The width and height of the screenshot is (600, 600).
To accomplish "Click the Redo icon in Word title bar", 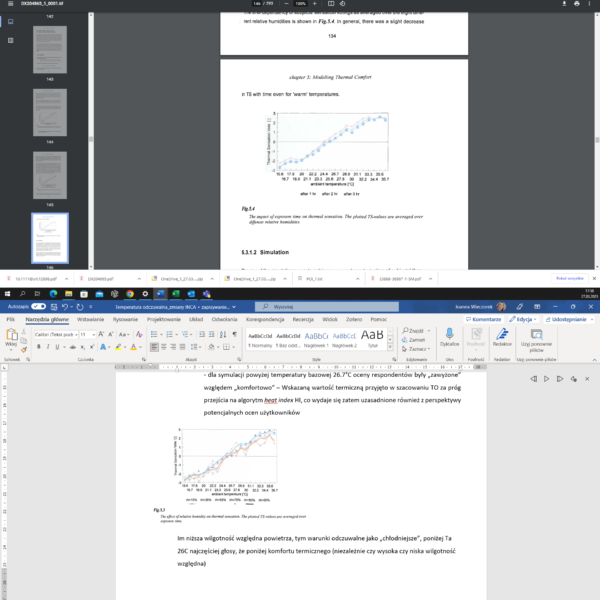I will (80, 307).
